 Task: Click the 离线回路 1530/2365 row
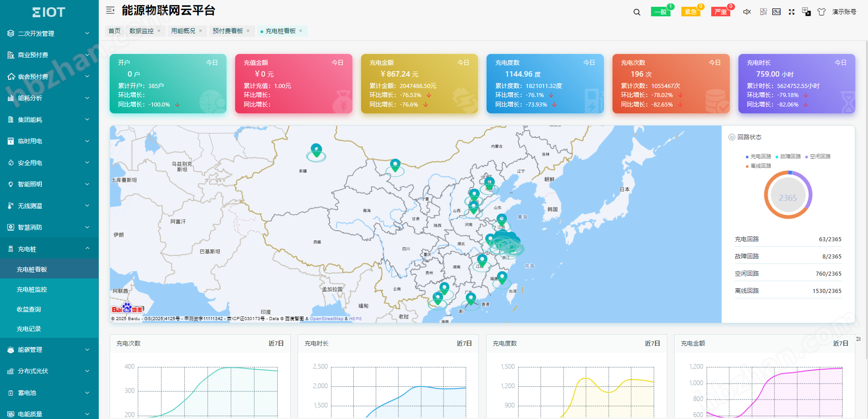[788, 291]
